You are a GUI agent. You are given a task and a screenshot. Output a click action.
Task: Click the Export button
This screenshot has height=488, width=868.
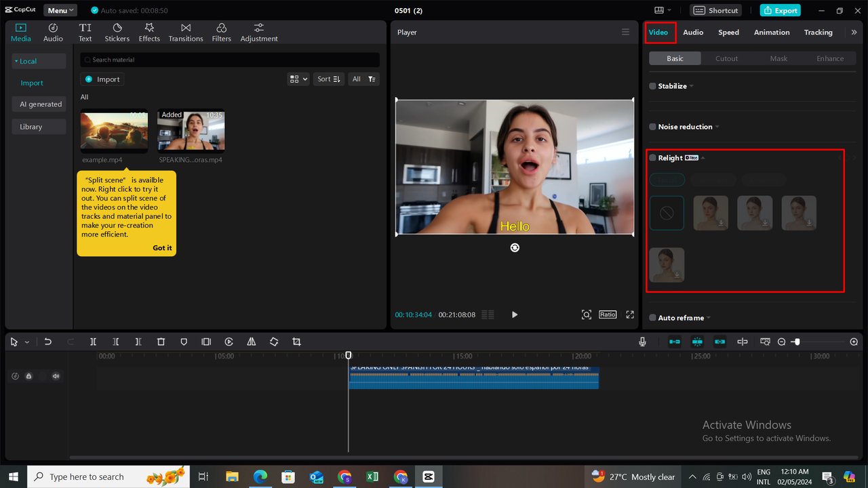pyautogui.click(x=780, y=10)
